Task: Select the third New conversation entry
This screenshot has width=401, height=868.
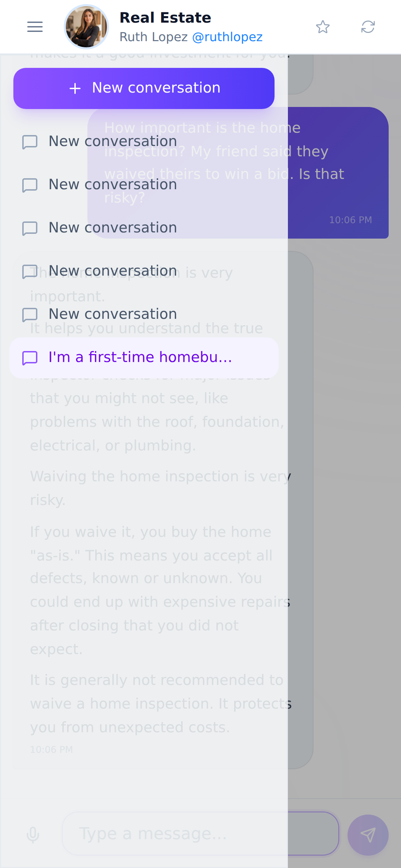Action: point(144,228)
